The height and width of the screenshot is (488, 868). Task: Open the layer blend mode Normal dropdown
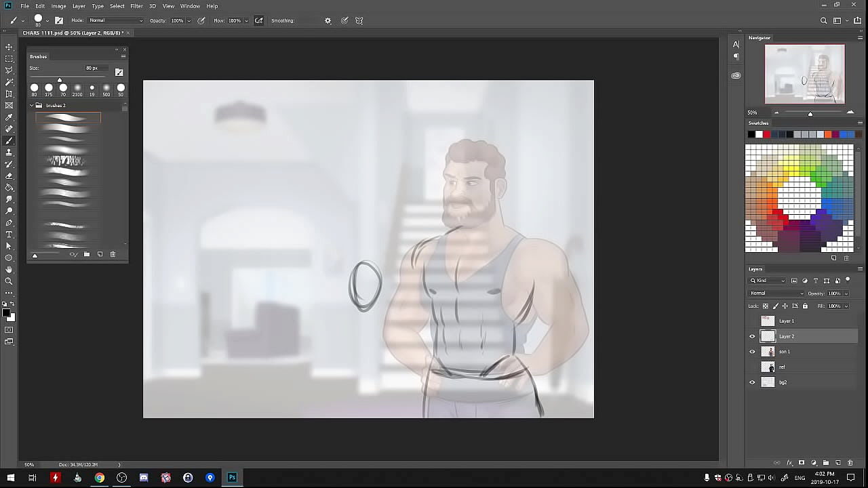[x=776, y=293]
